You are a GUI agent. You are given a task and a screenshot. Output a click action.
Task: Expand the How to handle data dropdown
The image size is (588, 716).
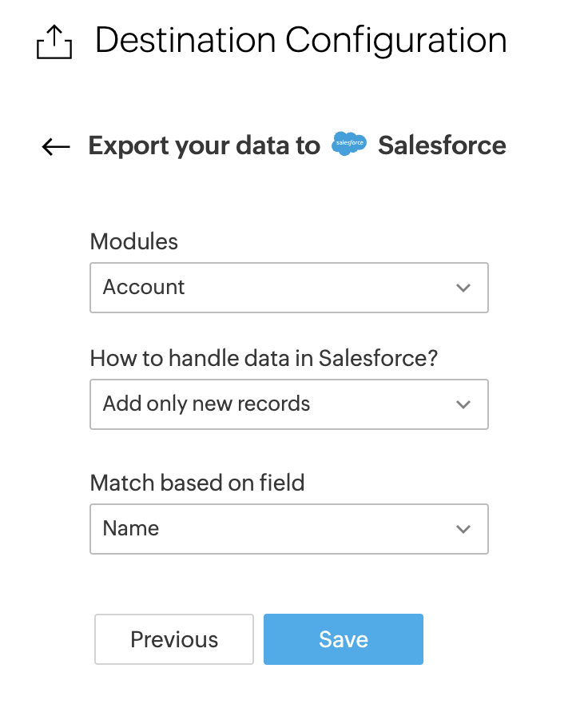point(288,404)
